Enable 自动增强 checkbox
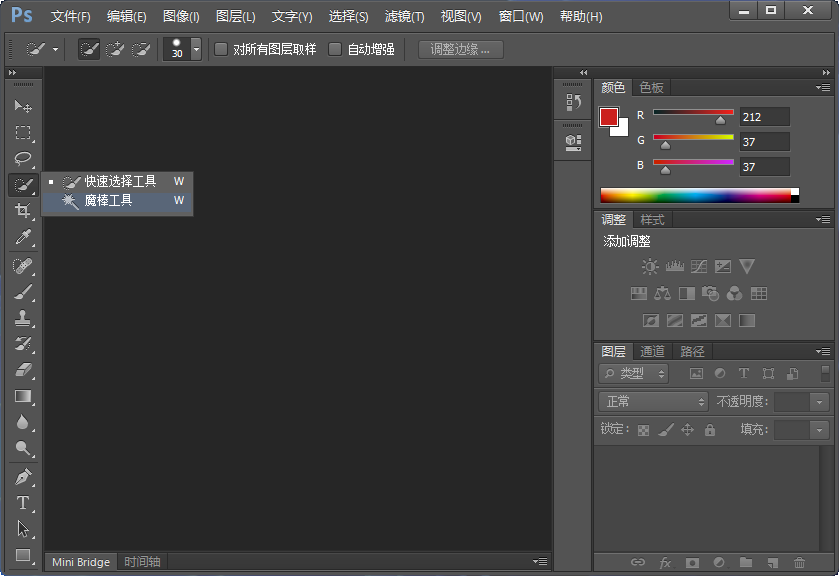Viewport: 839px width, 576px height. coord(335,49)
